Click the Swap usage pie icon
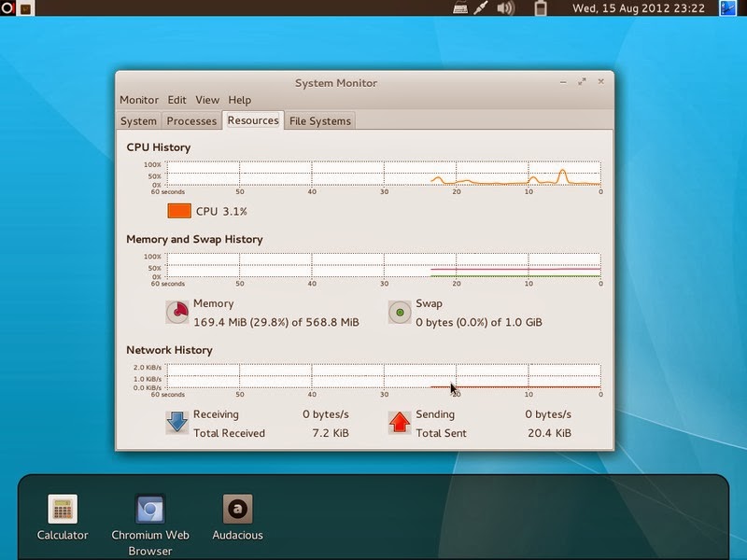The height and width of the screenshot is (560, 747). point(400,310)
